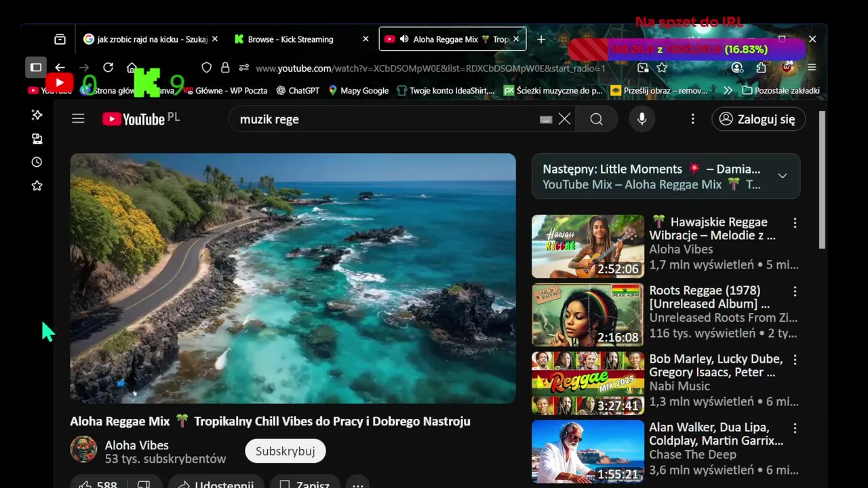The image size is (868, 488).
Task: Subscribe with the Subskrybuj button
Action: click(285, 451)
